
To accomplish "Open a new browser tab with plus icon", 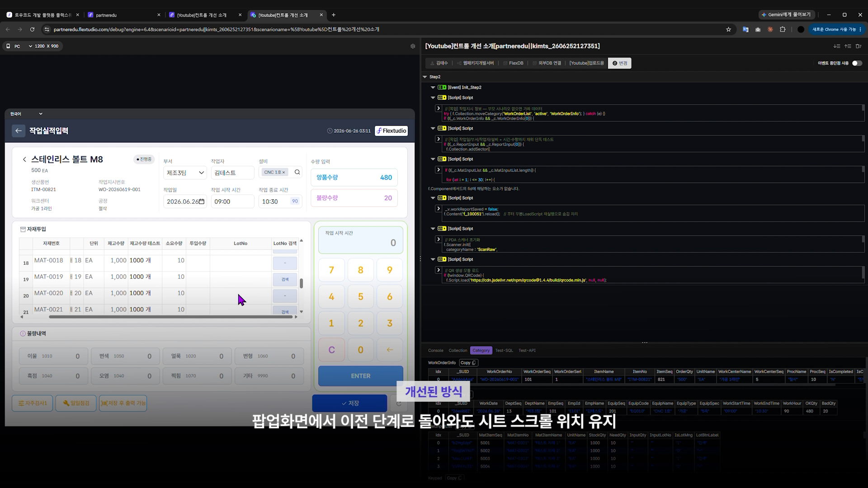I will click(x=334, y=15).
